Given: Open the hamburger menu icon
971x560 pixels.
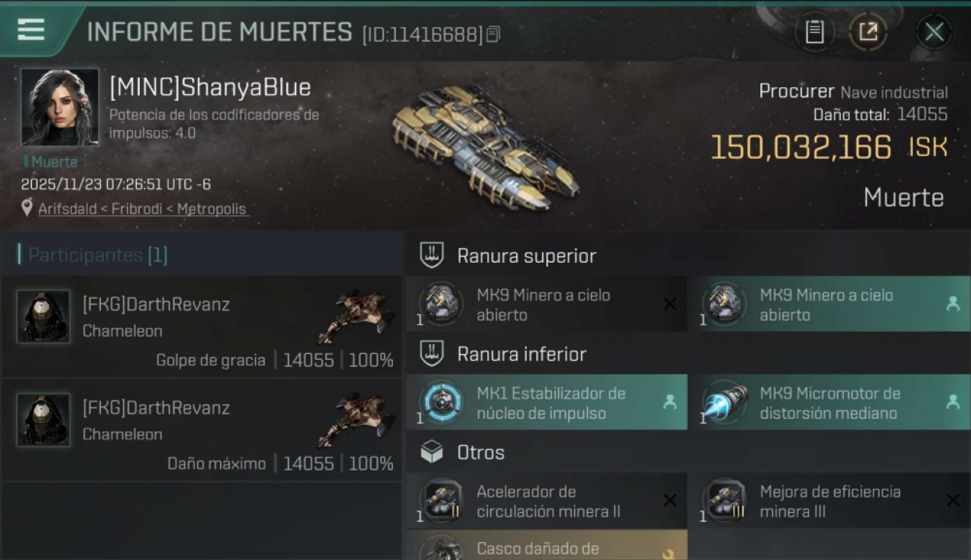Looking at the screenshot, I should (31, 30).
